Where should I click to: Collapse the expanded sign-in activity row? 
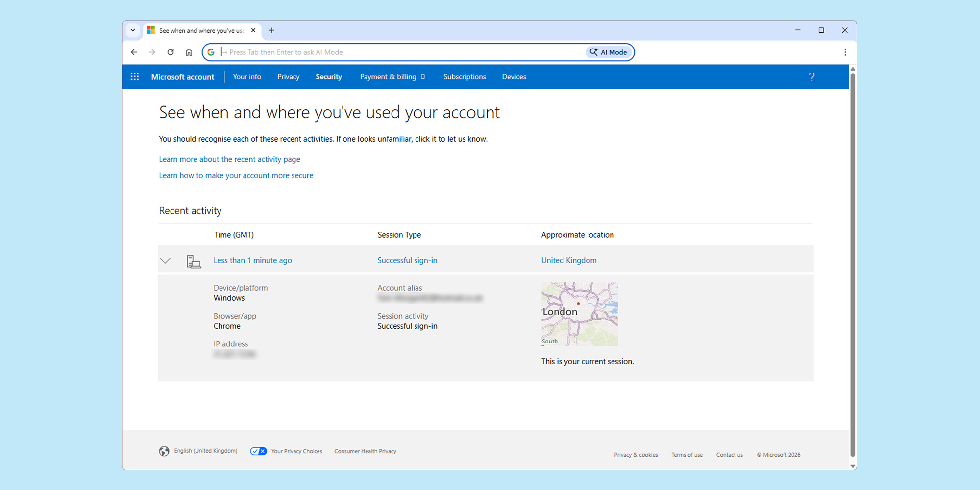[x=166, y=260]
